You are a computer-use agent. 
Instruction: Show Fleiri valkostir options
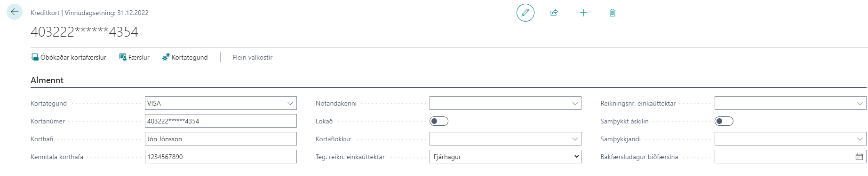point(253,57)
